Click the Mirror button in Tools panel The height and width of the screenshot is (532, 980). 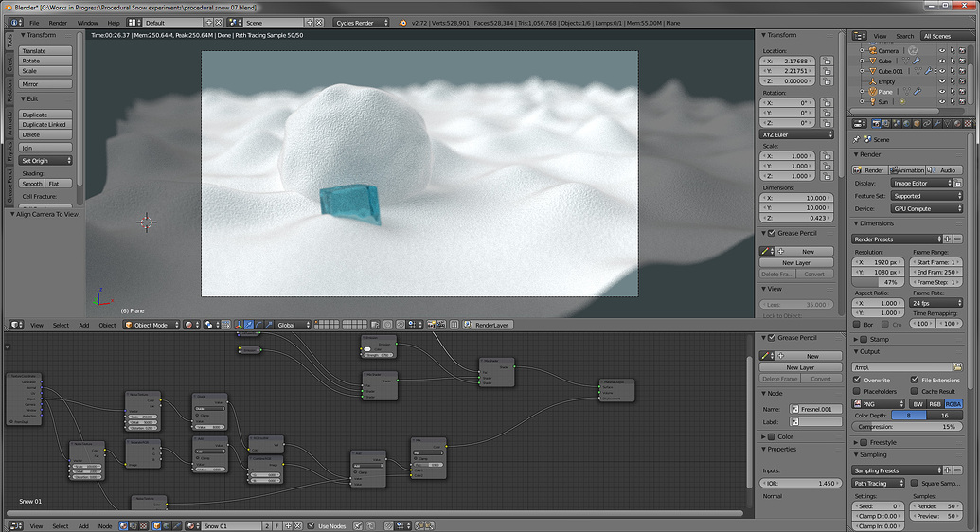[45, 83]
